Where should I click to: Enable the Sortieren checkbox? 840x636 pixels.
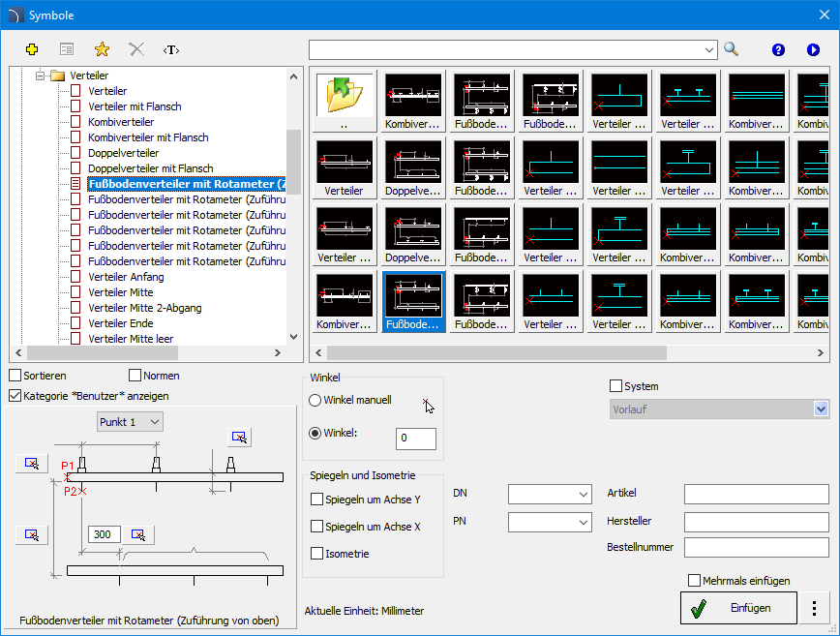point(15,376)
